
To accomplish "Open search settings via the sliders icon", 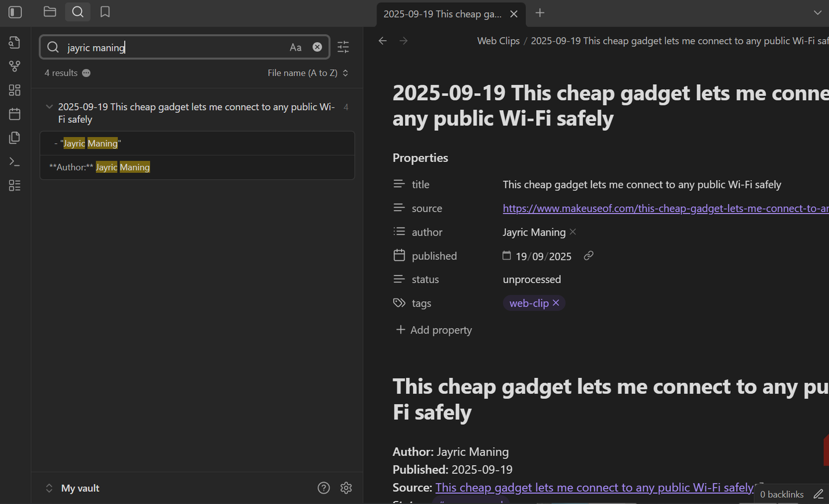I will 343,47.
